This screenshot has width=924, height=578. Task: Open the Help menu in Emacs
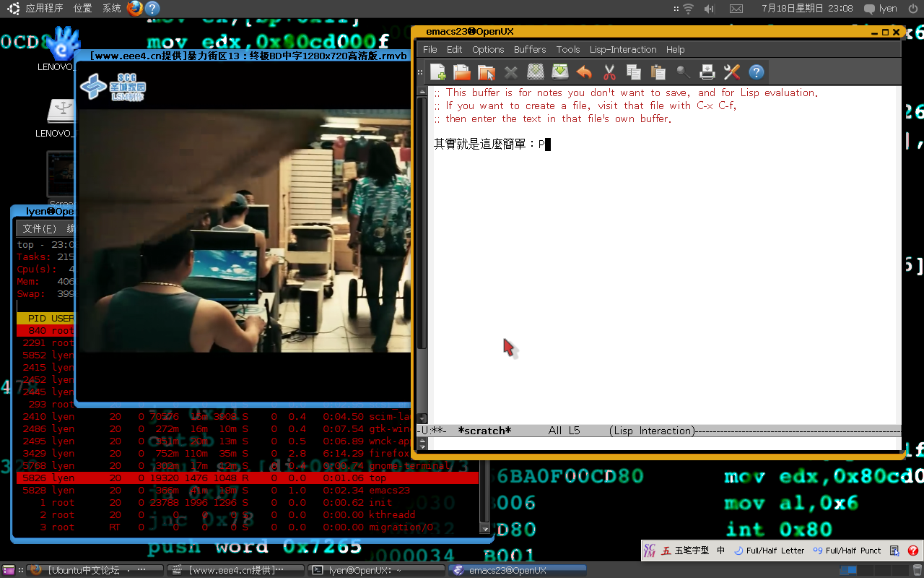pos(676,50)
